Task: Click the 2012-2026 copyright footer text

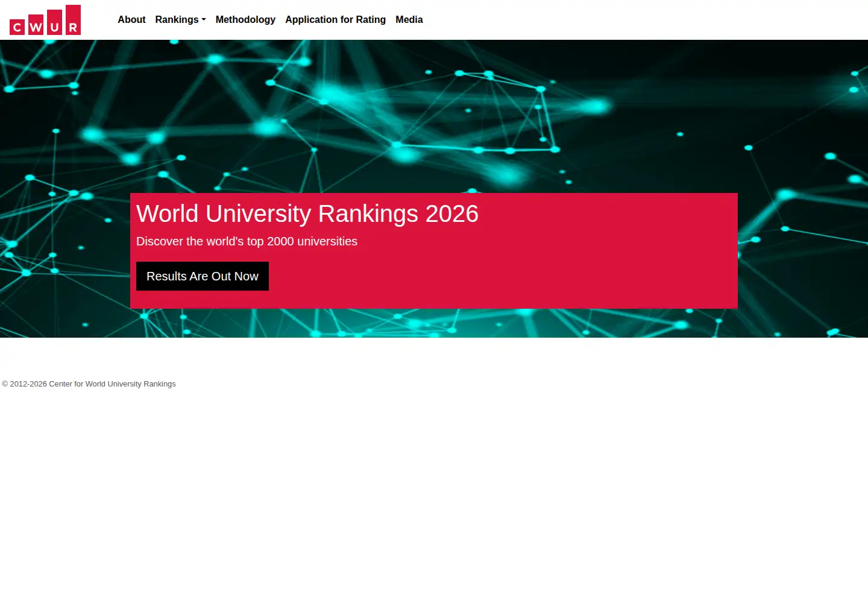Action: click(89, 384)
